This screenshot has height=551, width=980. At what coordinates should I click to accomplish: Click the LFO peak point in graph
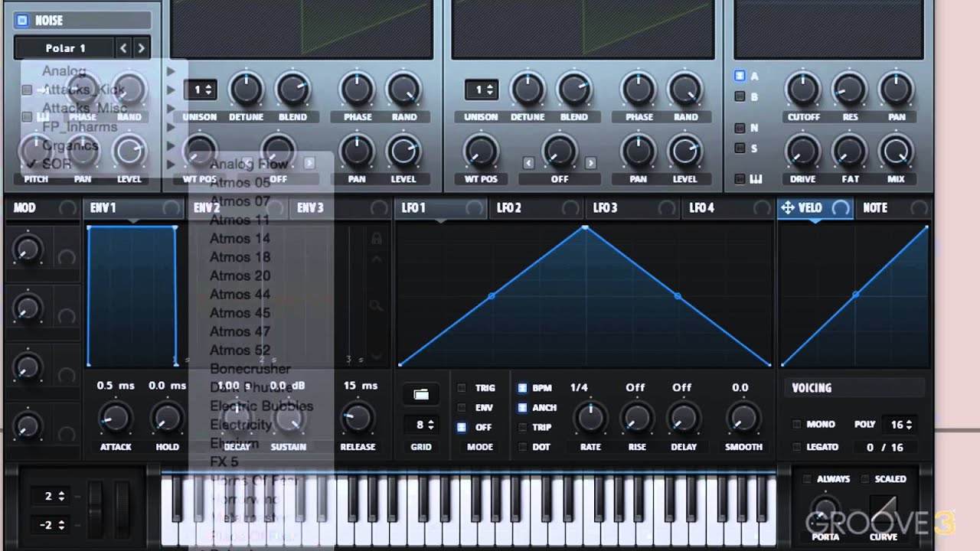click(586, 227)
